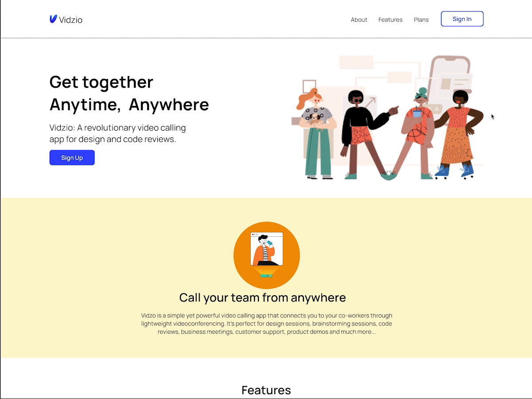Click the outlined Sign In button
The image size is (532, 399).
pyautogui.click(x=462, y=19)
